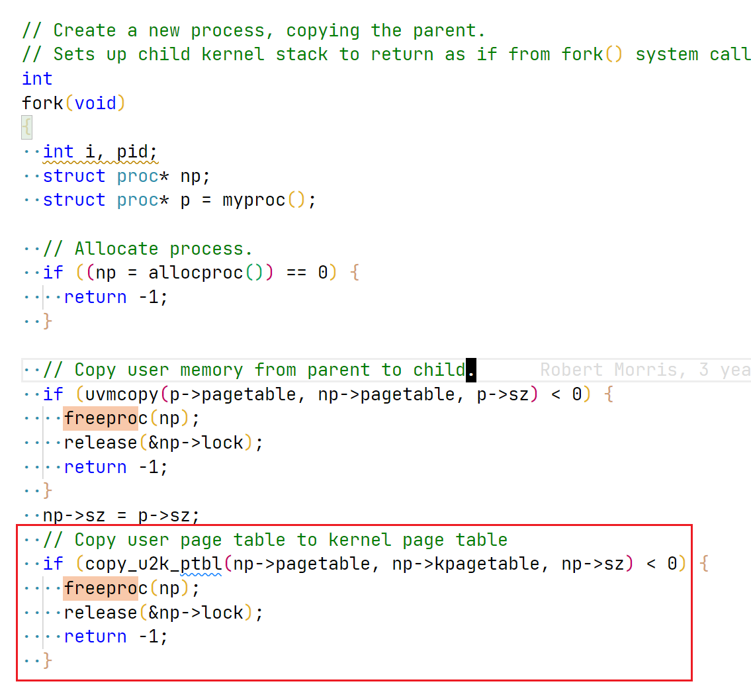The height and width of the screenshot is (700, 751).
Task: Click the void keyword in fork's parameters
Action: click(x=95, y=103)
